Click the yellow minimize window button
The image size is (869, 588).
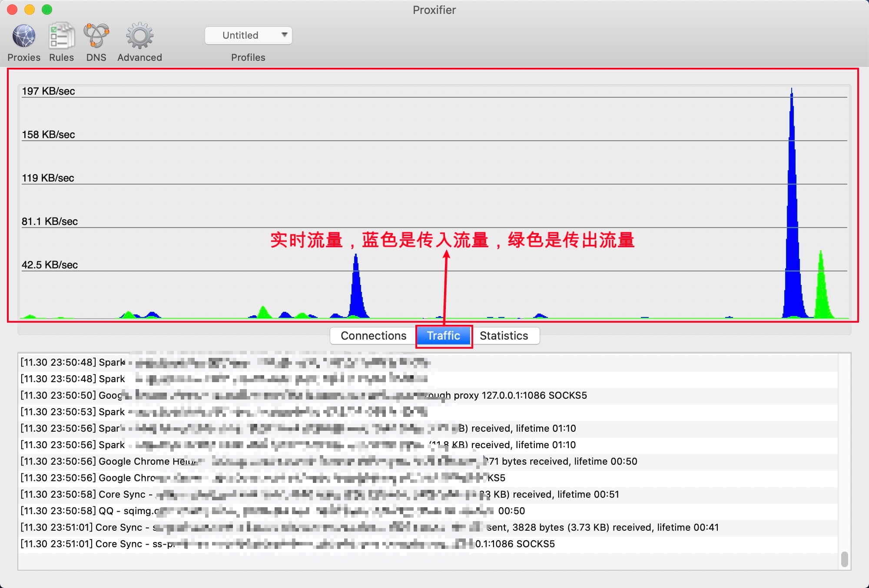30,10
